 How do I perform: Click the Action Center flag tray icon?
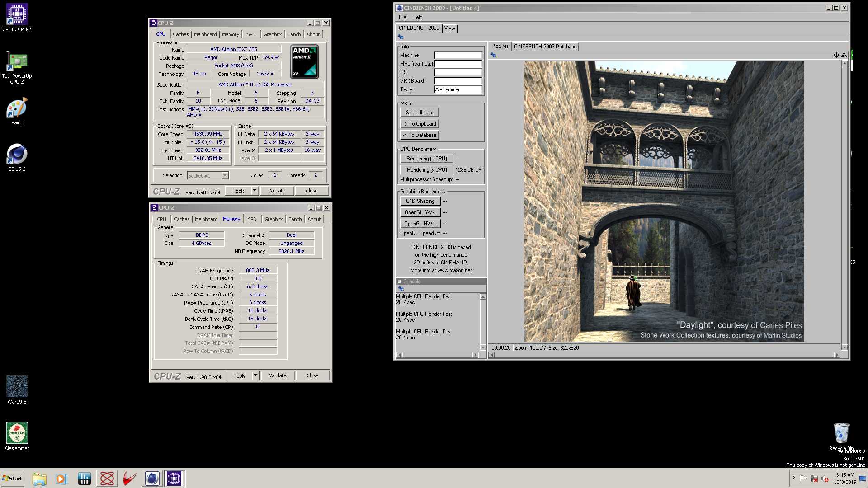click(x=803, y=479)
